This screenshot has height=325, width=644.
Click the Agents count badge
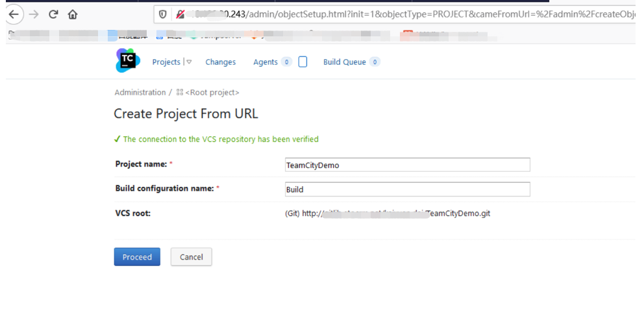286,62
